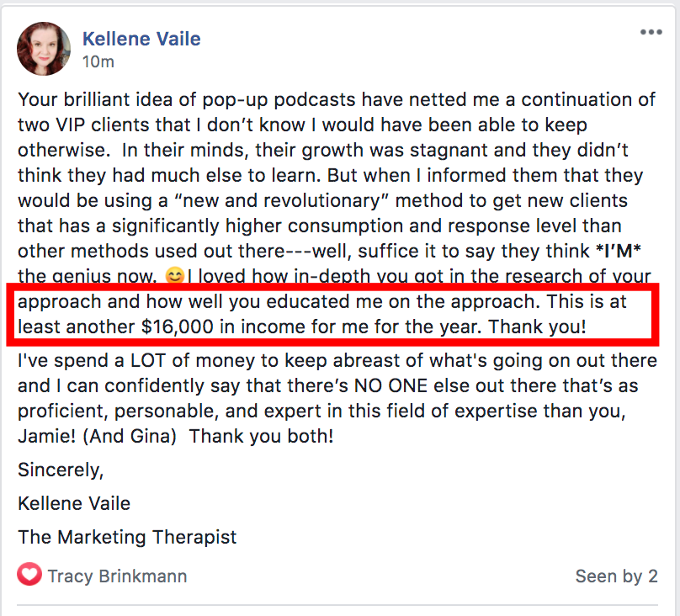Open Tracy Brinkmann's name beside the reaction
680x616 pixels.
pyautogui.click(x=117, y=576)
